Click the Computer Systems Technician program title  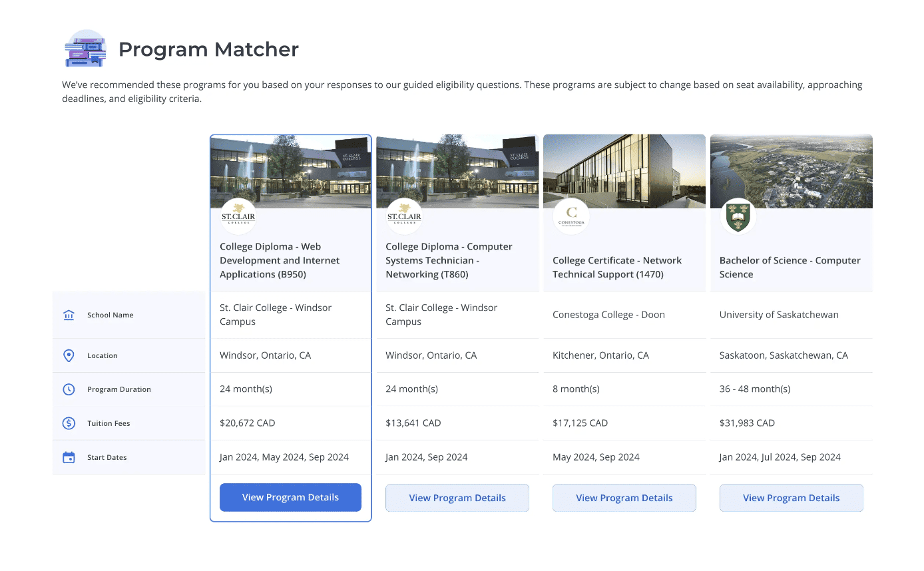click(448, 260)
